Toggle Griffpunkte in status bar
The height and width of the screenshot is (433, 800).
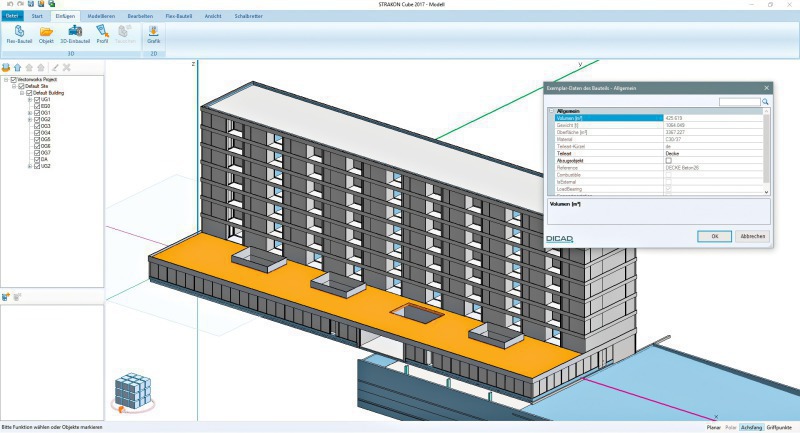779,427
